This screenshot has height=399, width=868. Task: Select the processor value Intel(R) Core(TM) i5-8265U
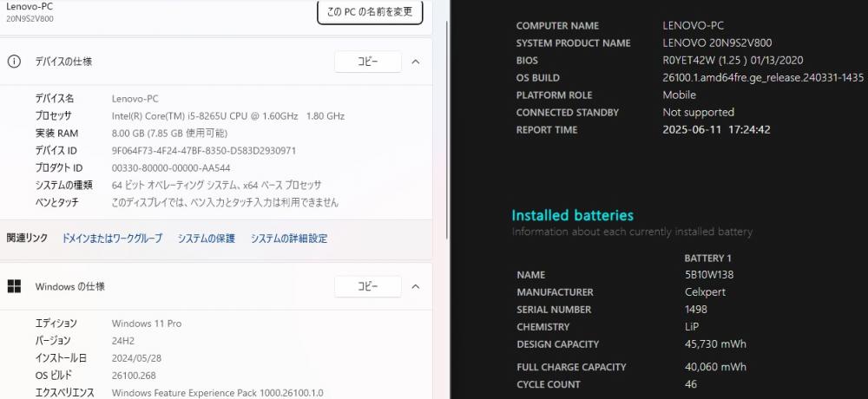tap(228, 116)
